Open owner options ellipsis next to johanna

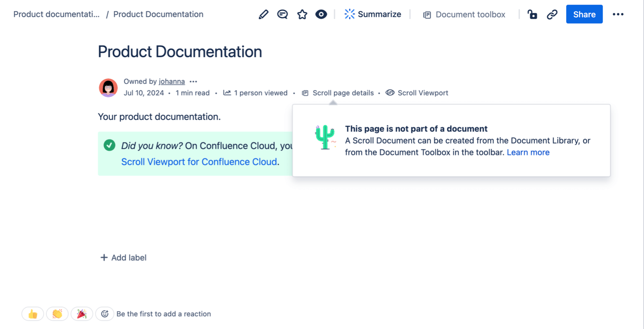[193, 82]
